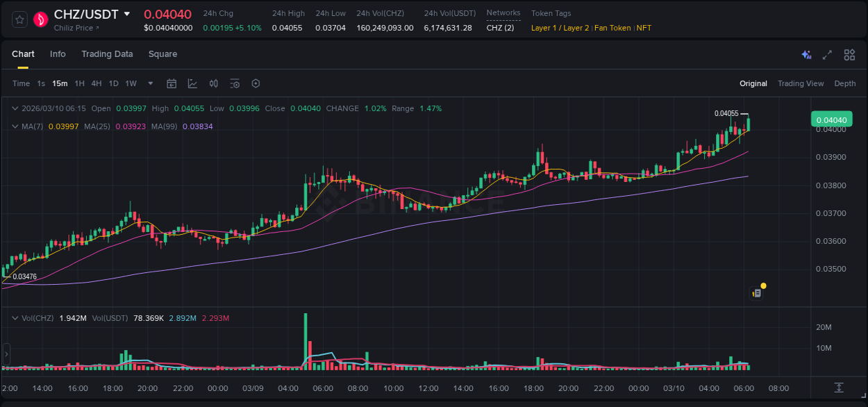Open the date range picker icon
Image resolution: width=868 pixels, height=407 pixels.
point(172,83)
